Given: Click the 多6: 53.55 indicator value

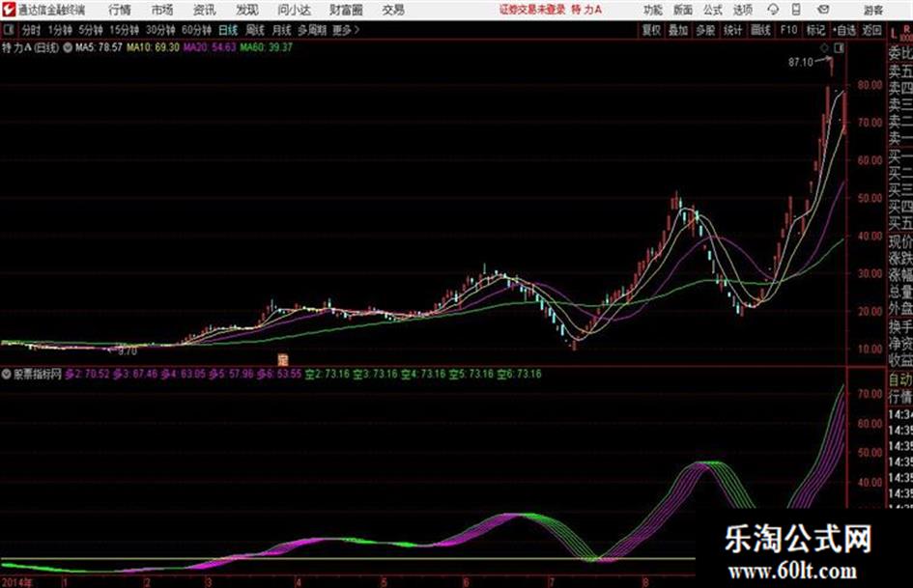Looking at the screenshot, I should pyautogui.click(x=279, y=375).
